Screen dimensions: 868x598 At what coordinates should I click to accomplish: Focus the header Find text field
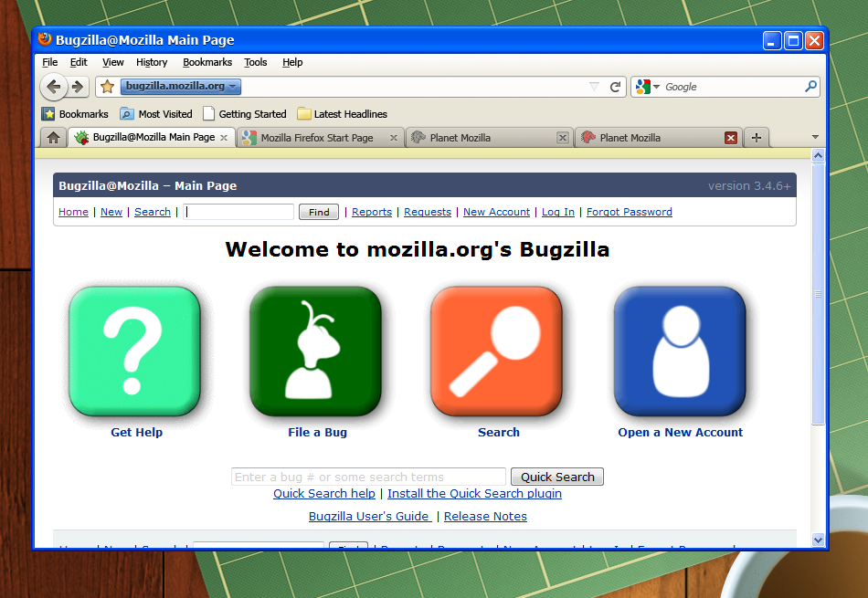[x=238, y=212]
